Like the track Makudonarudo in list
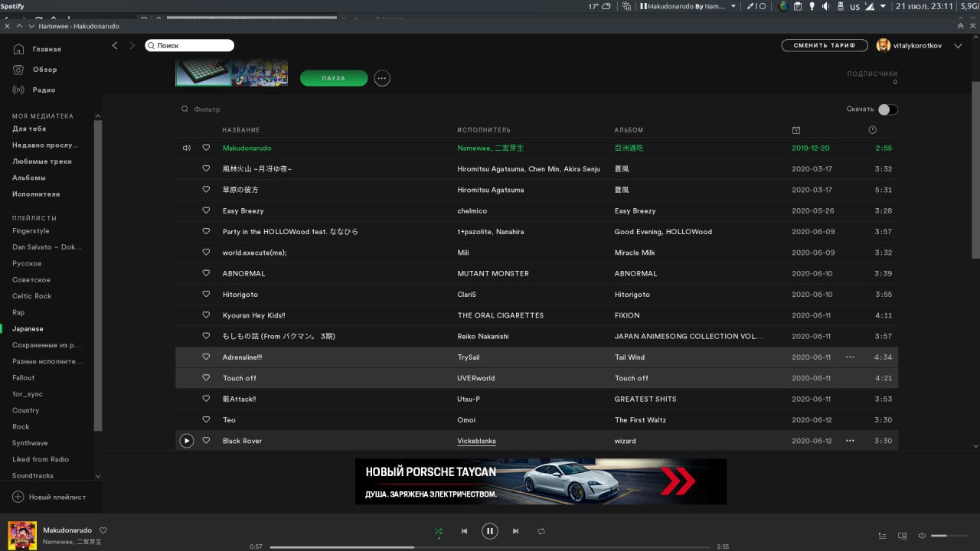 point(206,148)
